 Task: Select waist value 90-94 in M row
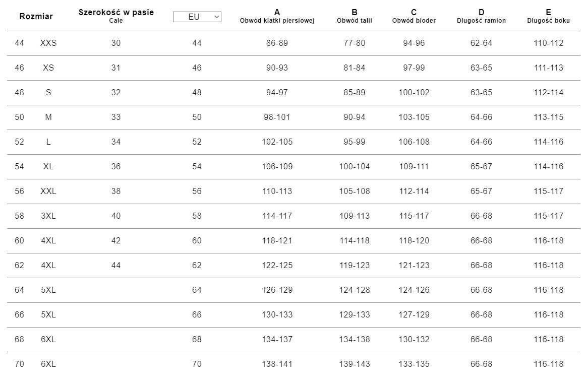355,117
